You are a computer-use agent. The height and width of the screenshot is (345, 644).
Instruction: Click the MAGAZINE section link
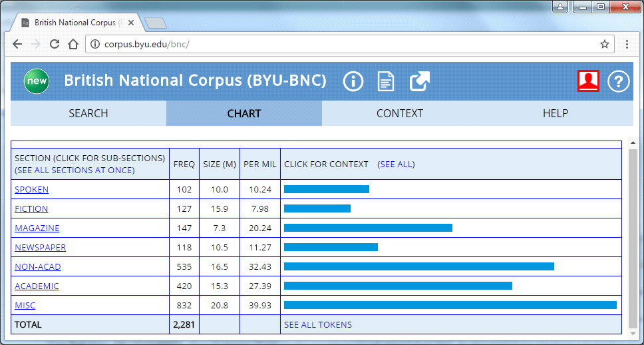tap(37, 228)
